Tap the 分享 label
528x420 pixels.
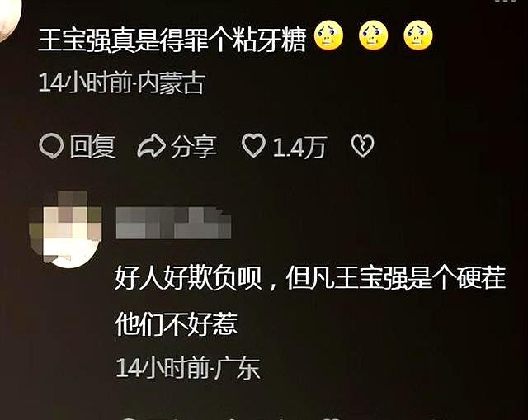click(193, 147)
